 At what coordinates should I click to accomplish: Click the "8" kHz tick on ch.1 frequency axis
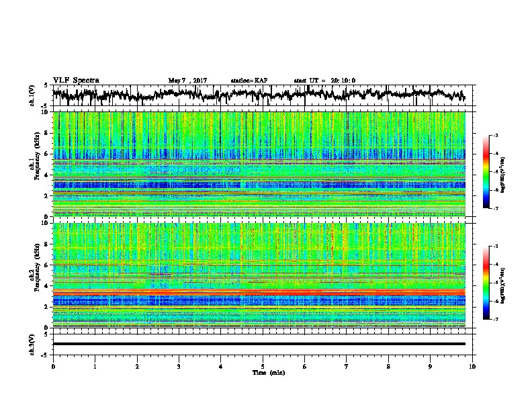[x=46, y=133]
